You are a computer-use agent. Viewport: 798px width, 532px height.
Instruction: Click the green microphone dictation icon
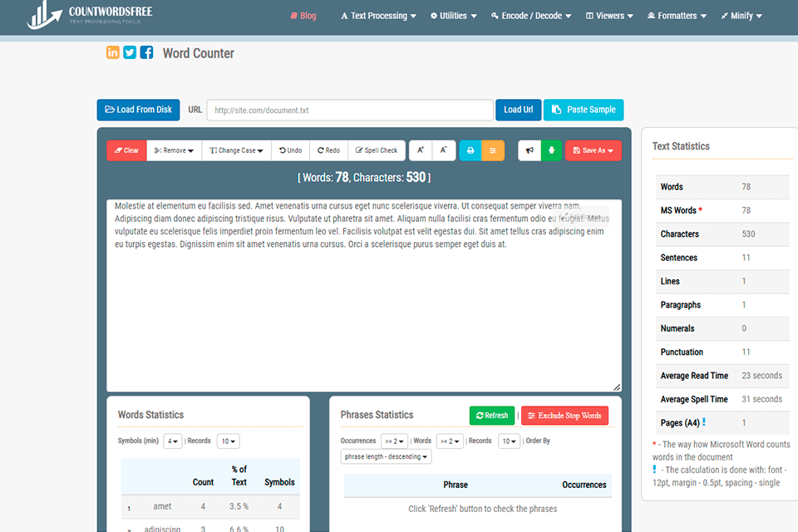pyautogui.click(x=551, y=150)
